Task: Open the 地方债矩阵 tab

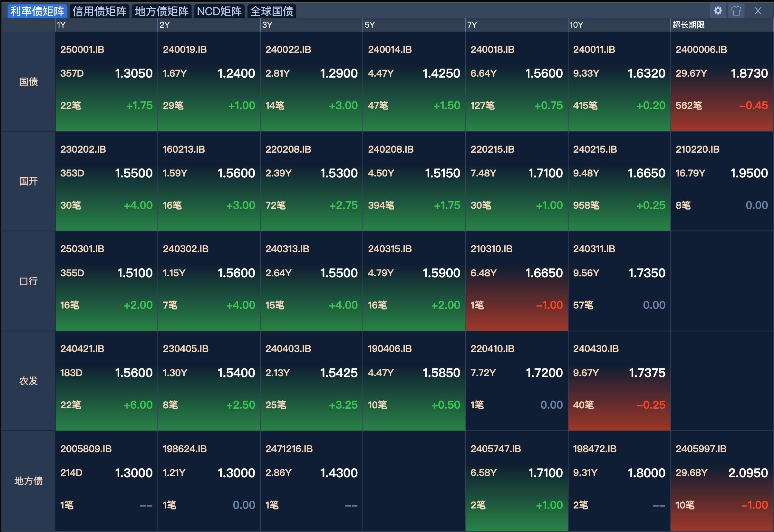Action: (x=161, y=11)
